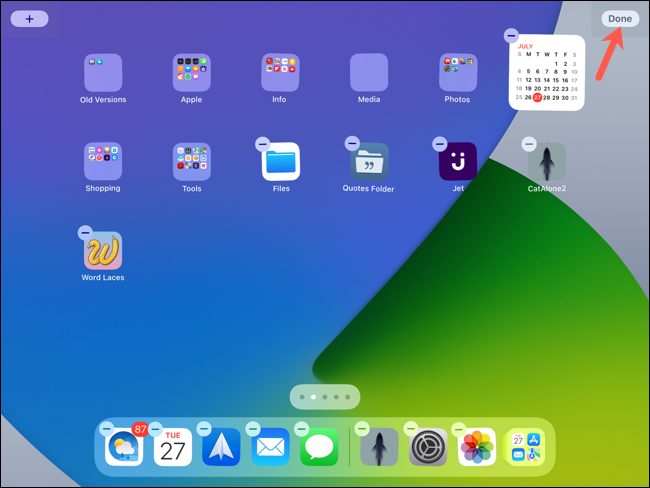Image resolution: width=650 pixels, height=488 pixels.
Task: Click minus badge on Word Laces
Action: [85, 232]
